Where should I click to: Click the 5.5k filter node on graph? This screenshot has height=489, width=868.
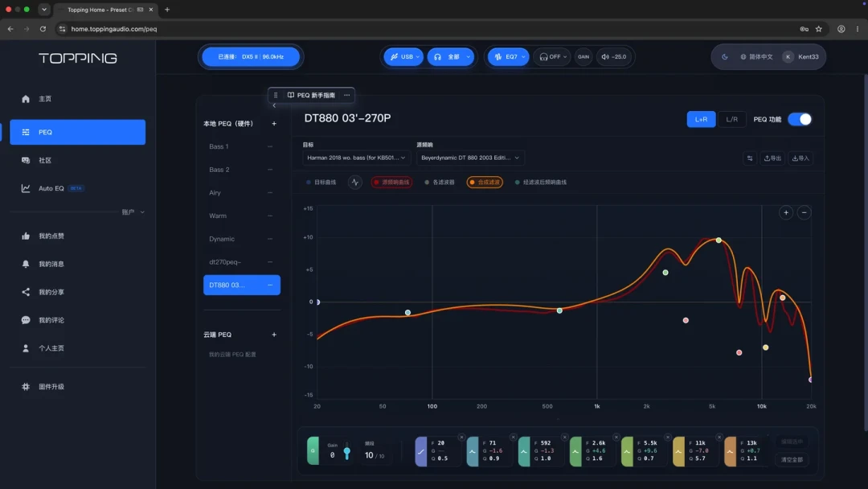pos(719,240)
